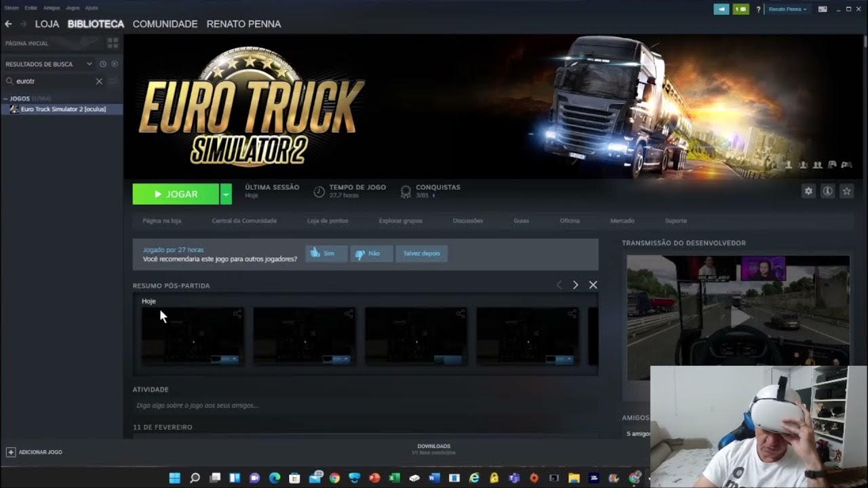Click Talvez depois button
The image size is (868, 488).
click(x=421, y=253)
